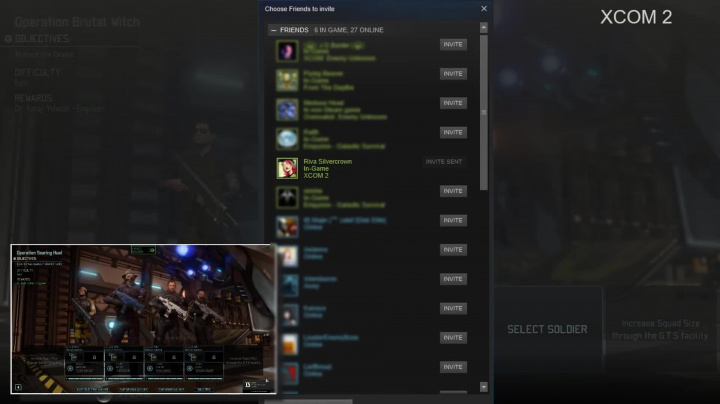Screen dimensions: 720x404
Task: Invite Medusa Head to the game
Action: [x=453, y=103]
